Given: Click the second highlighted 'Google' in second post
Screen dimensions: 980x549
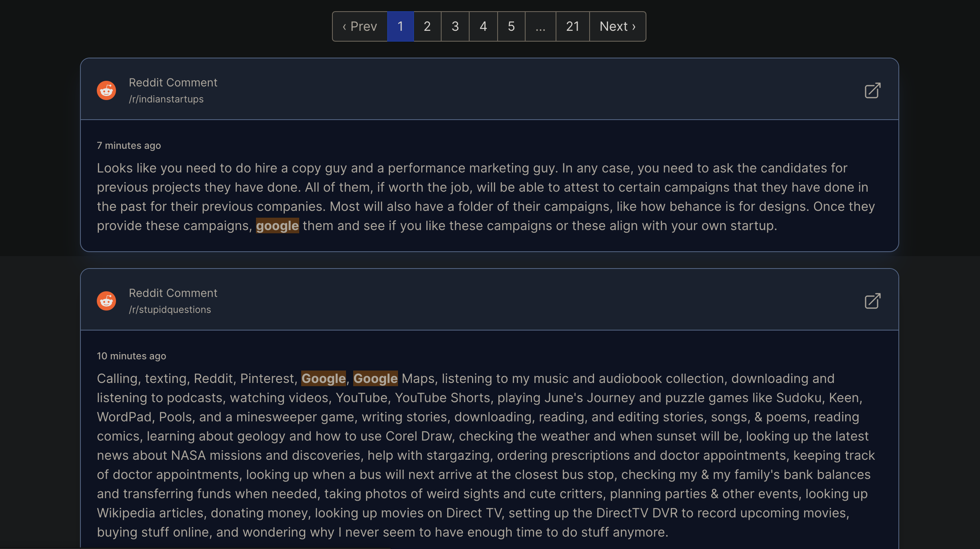Looking at the screenshot, I should [x=374, y=379].
